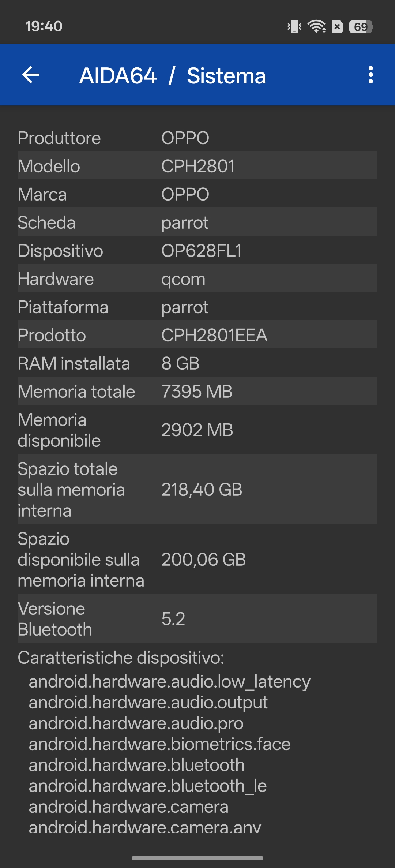Tap the 218,40 GB total storage value
Viewport: 395px width, 868px height.
pos(202,490)
